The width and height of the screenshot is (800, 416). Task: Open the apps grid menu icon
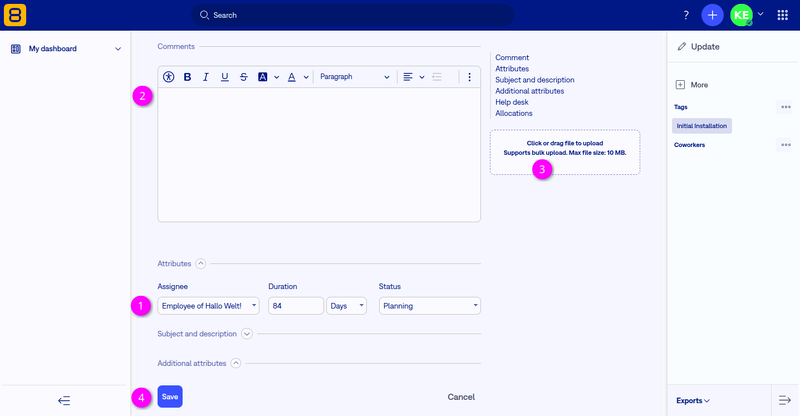(x=783, y=15)
